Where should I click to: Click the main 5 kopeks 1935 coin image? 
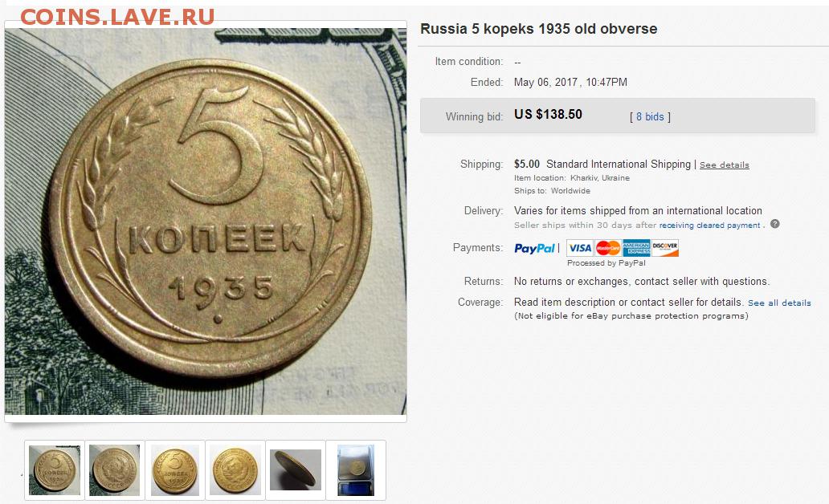click(x=206, y=222)
